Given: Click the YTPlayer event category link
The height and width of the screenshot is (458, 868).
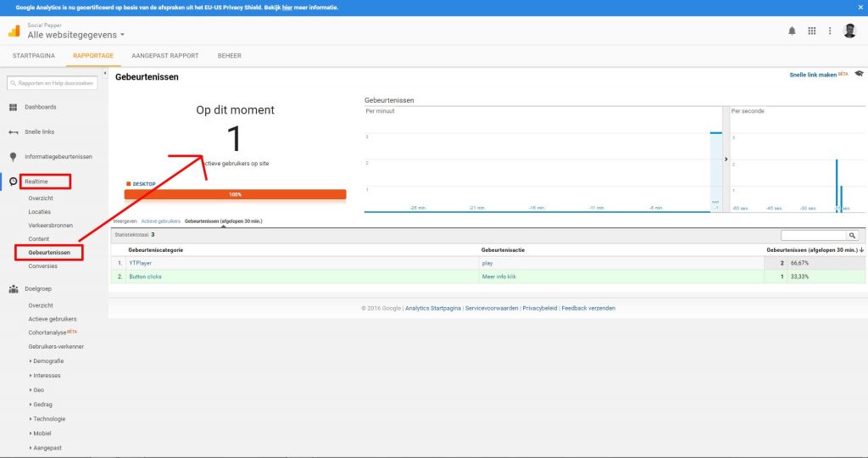Looking at the screenshot, I should (x=140, y=263).
